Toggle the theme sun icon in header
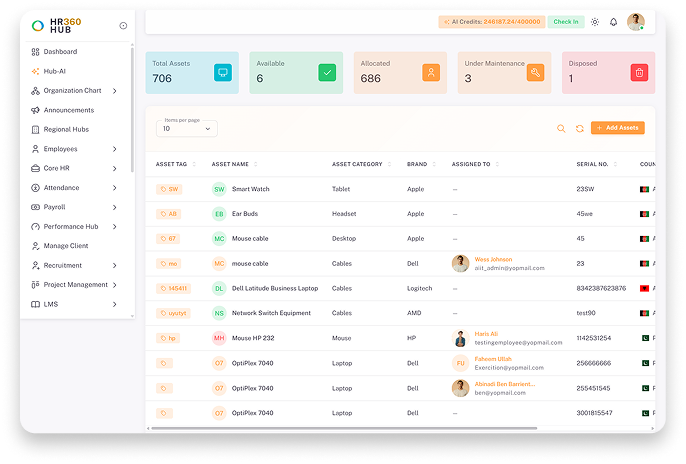The height and width of the screenshot is (464, 686). (x=595, y=22)
